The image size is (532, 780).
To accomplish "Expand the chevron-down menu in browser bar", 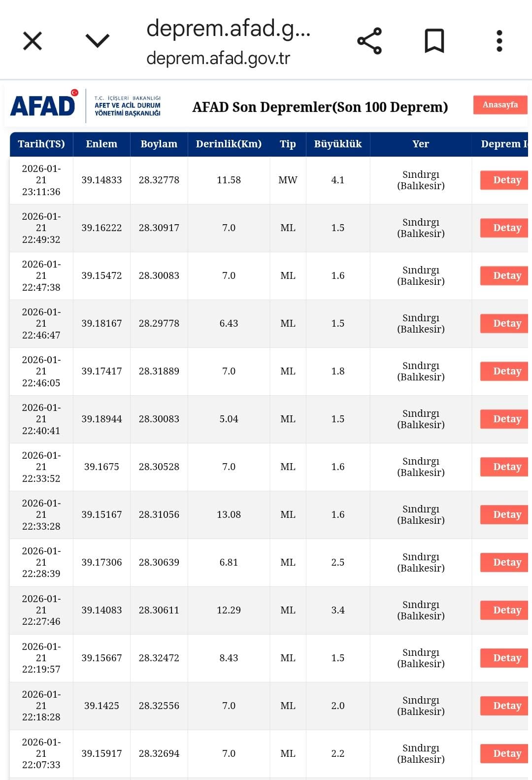I will tap(97, 41).
